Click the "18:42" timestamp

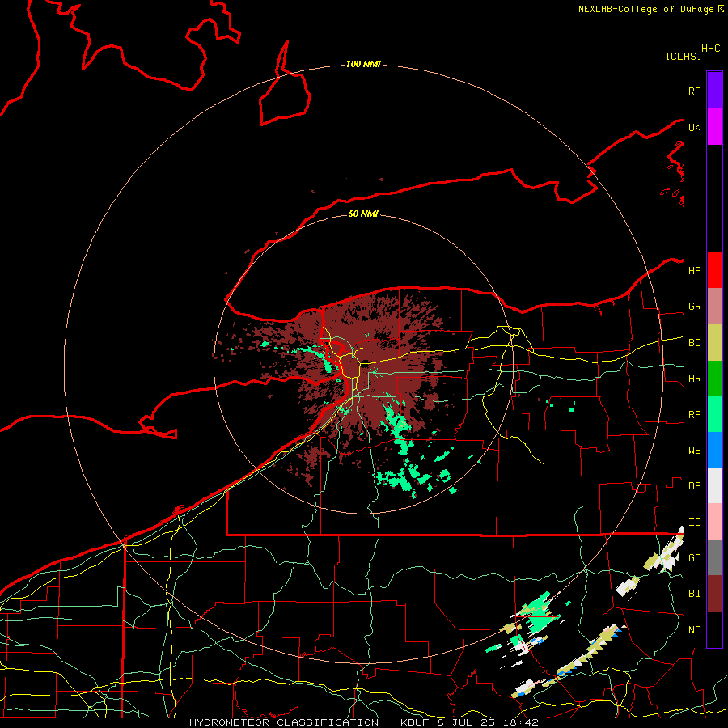[x=522, y=722]
